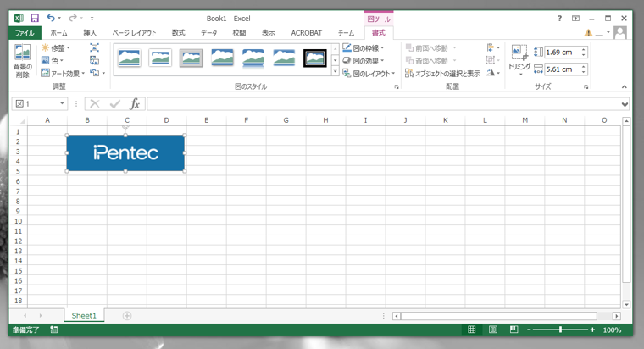Expand the picture styles gallery
This screenshot has height=349, width=644.
pyautogui.click(x=336, y=71)
